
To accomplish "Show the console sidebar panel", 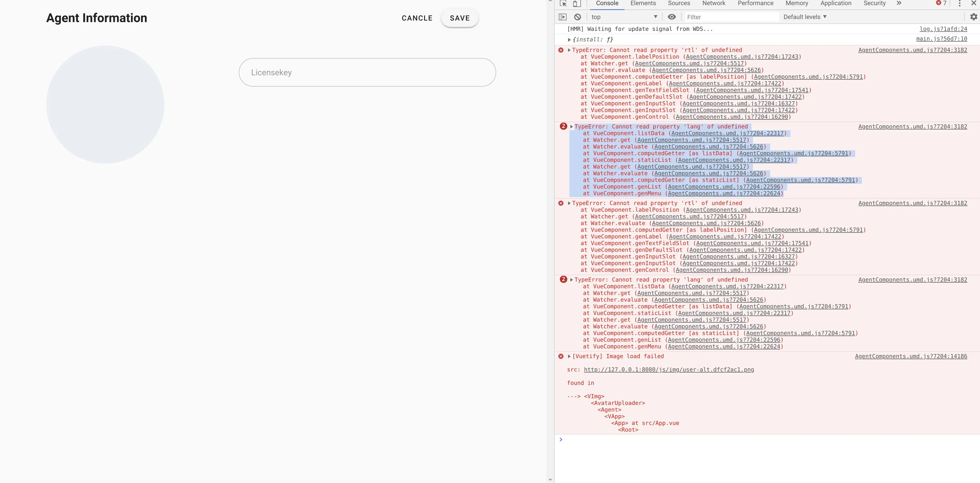I will 563,17.
